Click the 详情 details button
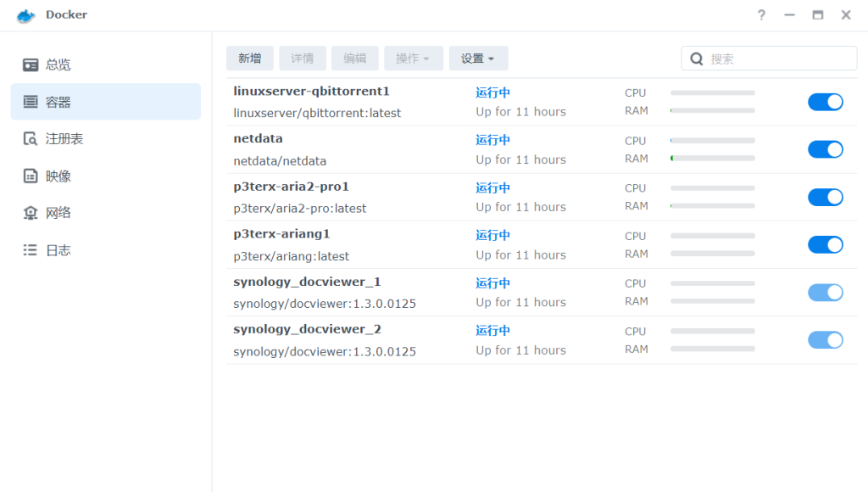 pos(303,59)
